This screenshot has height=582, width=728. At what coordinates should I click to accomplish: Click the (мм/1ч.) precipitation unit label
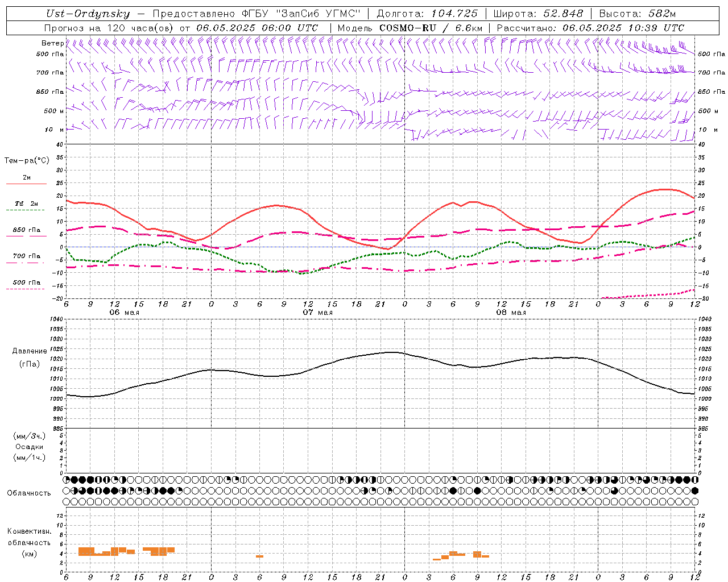tap(30, 458)
